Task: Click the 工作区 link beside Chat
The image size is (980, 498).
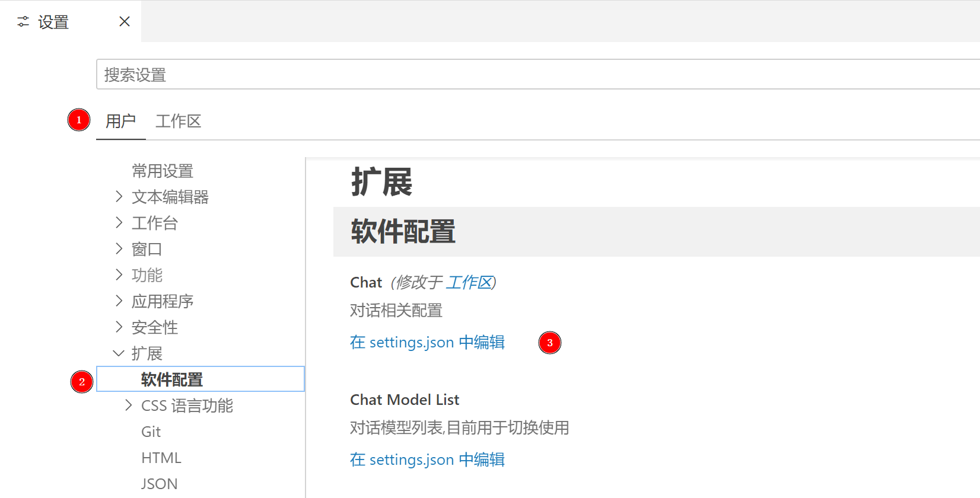Action: pyautogui.click(x=469, y=283)
